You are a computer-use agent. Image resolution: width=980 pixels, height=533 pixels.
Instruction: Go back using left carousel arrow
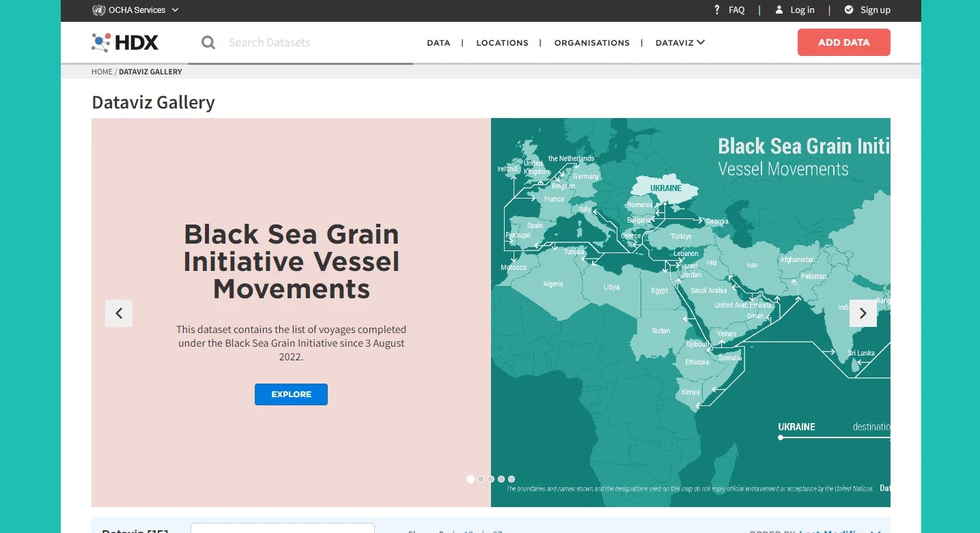tap(118, 313)
